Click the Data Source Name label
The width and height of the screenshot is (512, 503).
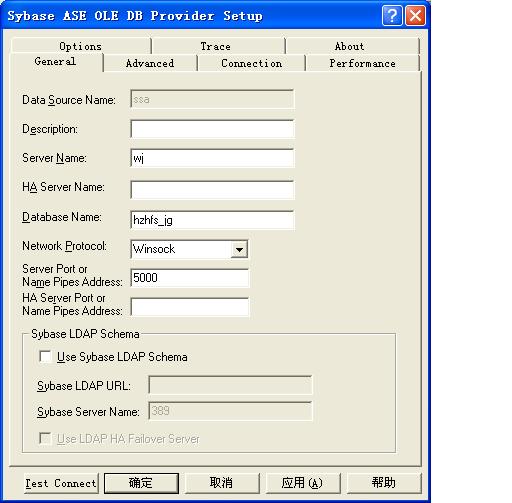point(69,100)
